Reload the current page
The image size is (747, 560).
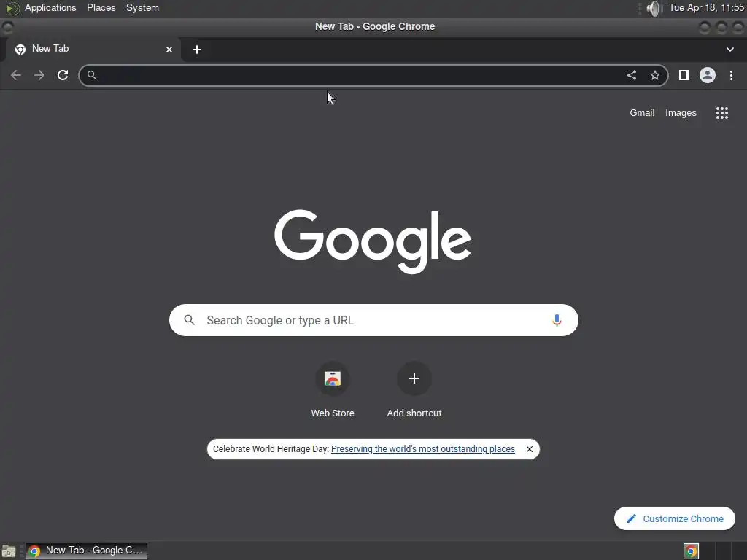tap(63, 75)
